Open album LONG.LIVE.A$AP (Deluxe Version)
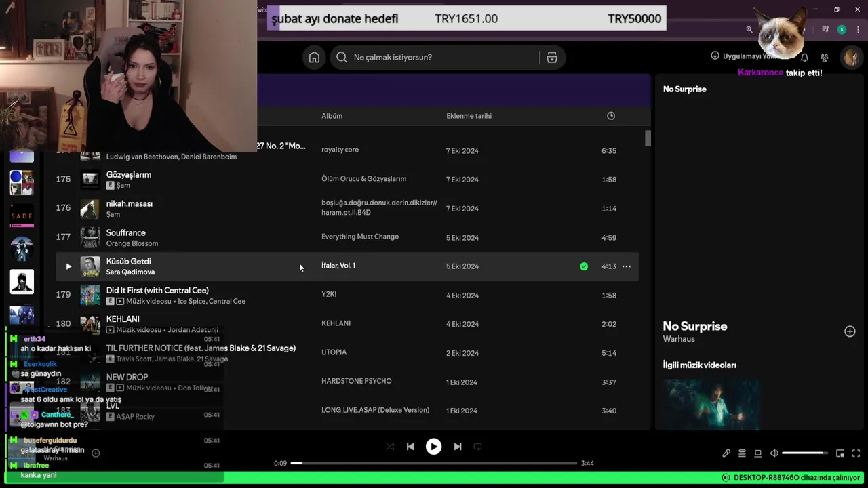 tap(375, 410)
